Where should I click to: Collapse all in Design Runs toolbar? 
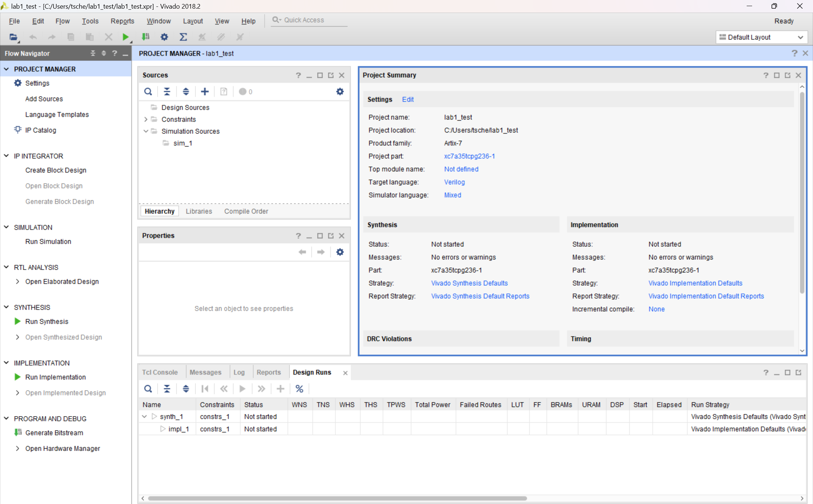pos(167,389)
